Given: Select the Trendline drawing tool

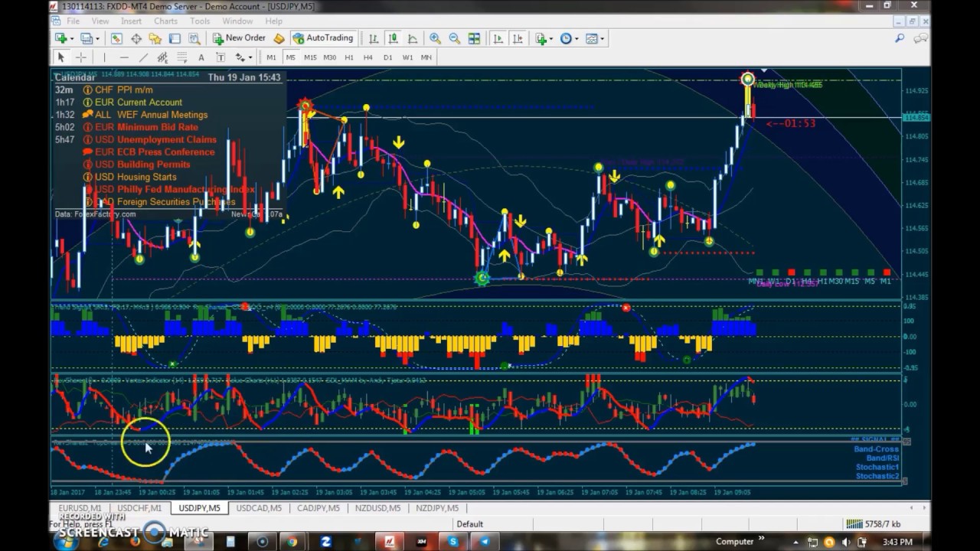Looking at the screenshot, I should tap(143, 57).
